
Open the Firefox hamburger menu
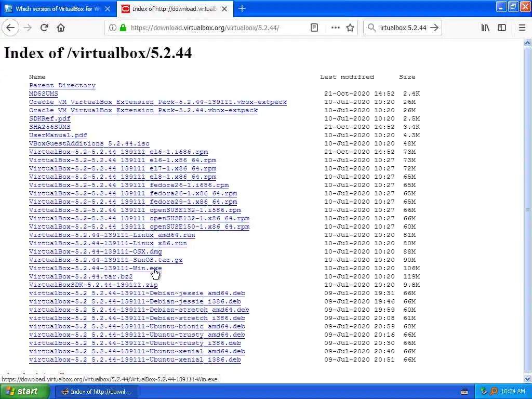[522, 28]
